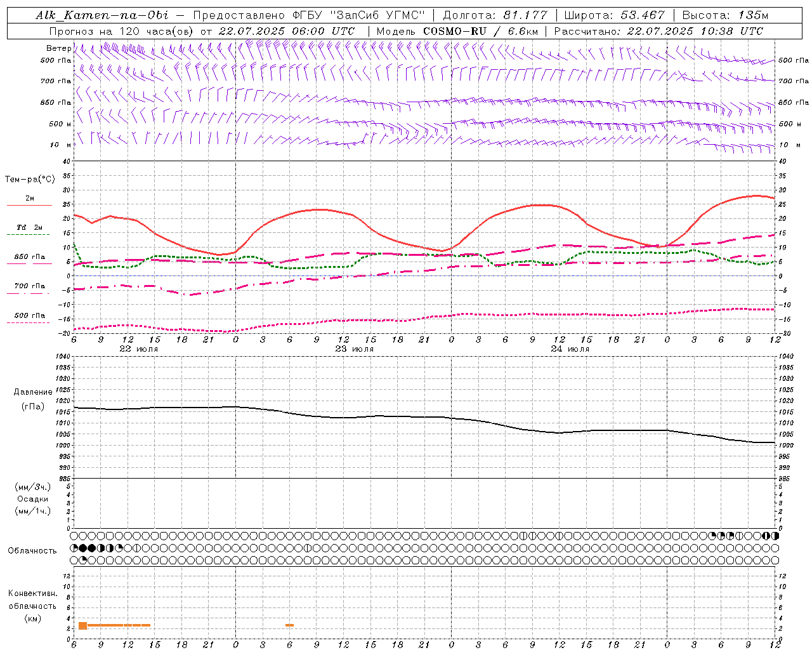Click the Модель COSMO-RU / 6.6км text
This screenshot has width=812, height=650.
pyautogui.click(x=457, y=31)
